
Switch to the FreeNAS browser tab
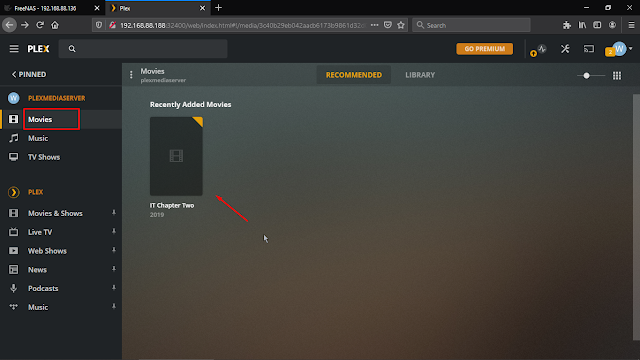52,8
